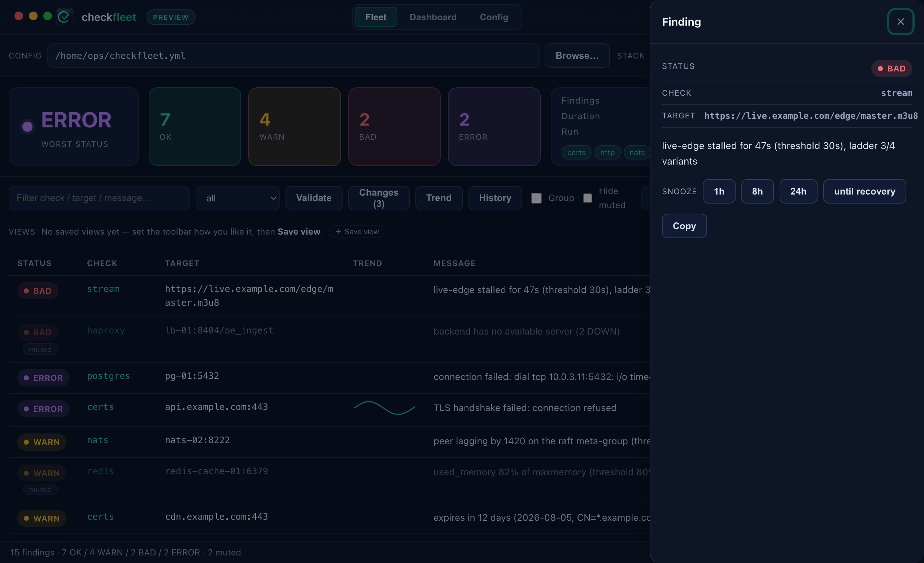Image resolution: width=924 pixels, height=563 pixels.
Task: Sort by the CHECK column header
Action: point(102,263)
